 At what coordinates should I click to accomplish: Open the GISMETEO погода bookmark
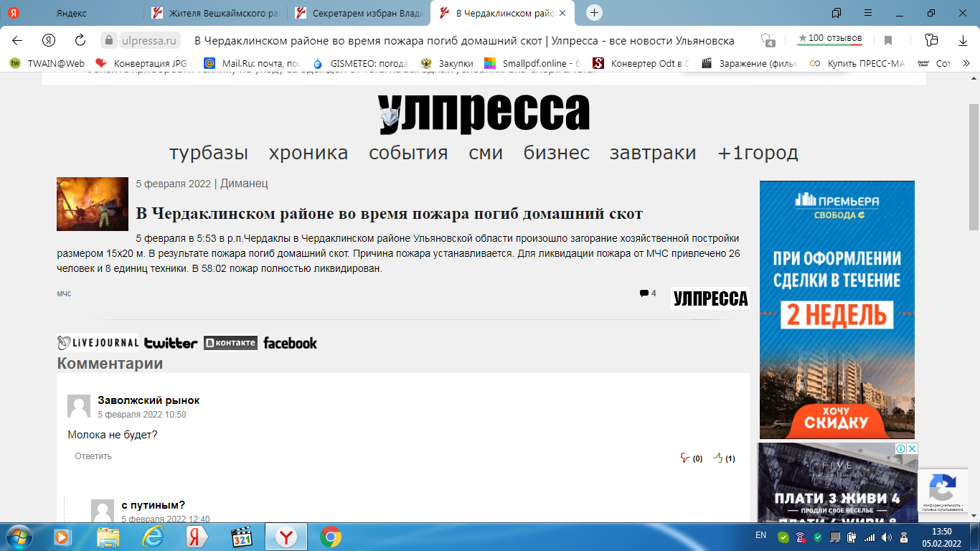(x=361, y=63)
